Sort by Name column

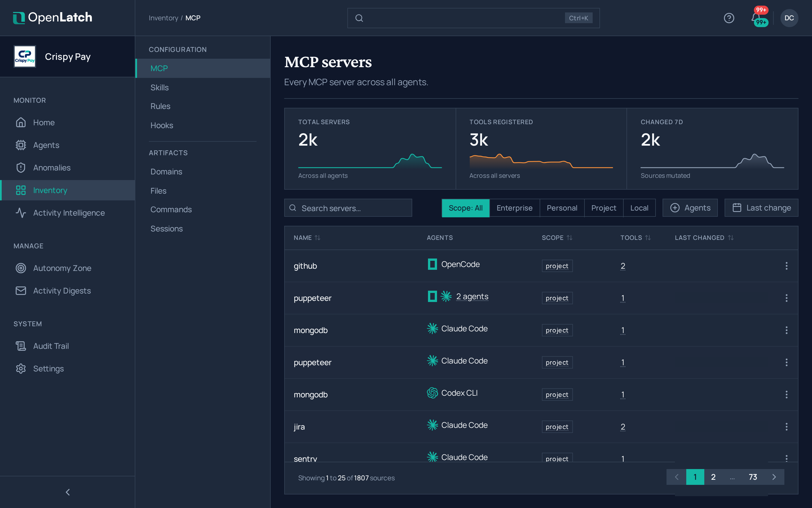pyautogui.click(x=307, y=238)
